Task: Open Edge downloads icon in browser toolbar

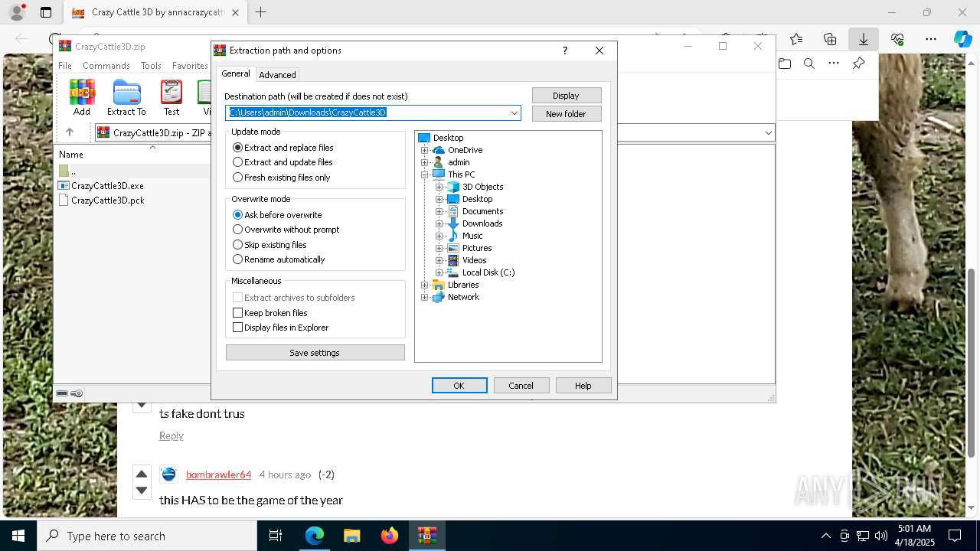Action: [x=863, y=39]
